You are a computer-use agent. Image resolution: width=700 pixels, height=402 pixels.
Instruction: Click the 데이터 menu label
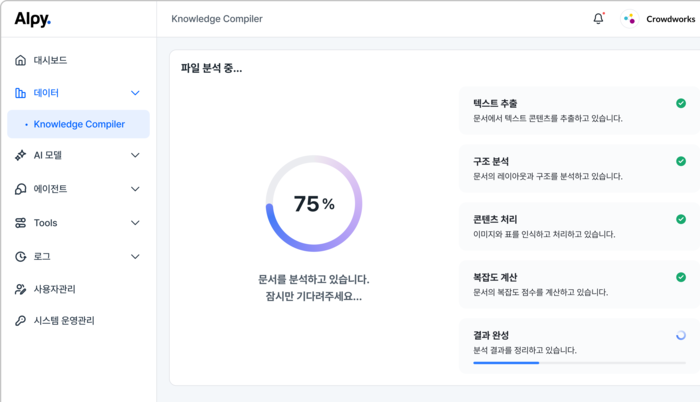point(46,93)
